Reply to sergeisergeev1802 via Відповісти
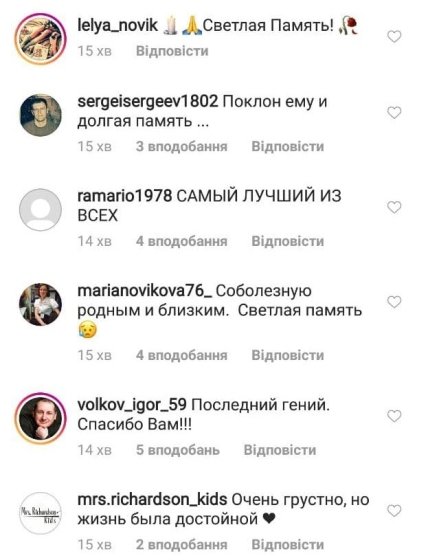The image size is (428, 560). point(288,146)
